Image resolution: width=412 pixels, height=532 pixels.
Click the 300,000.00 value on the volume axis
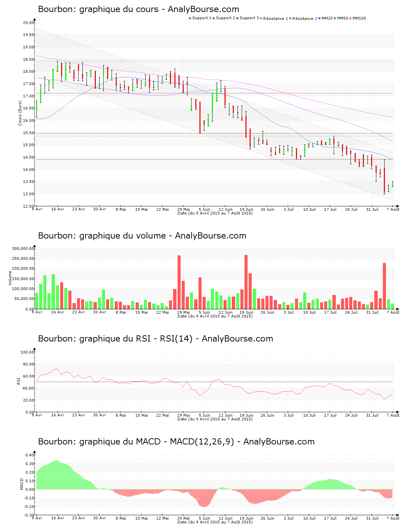[23, 249]
